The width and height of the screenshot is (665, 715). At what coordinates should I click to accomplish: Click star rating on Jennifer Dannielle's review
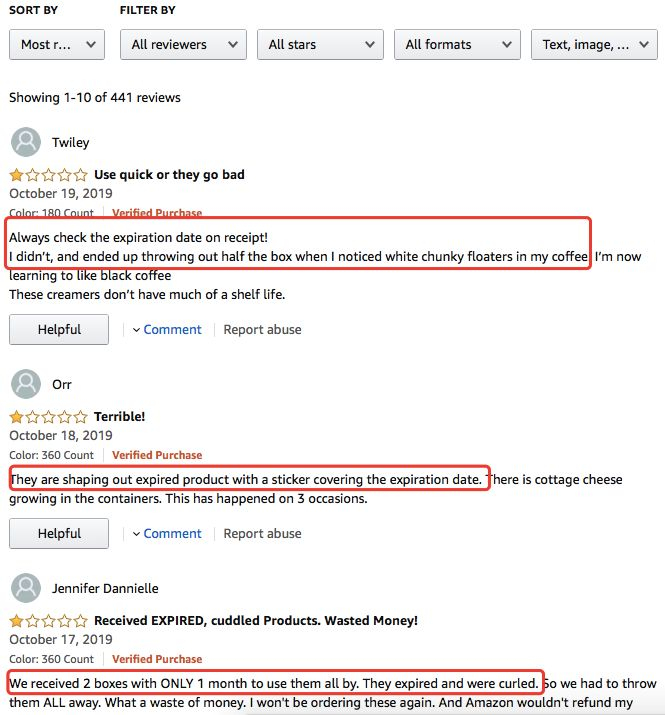click(48, 621)
